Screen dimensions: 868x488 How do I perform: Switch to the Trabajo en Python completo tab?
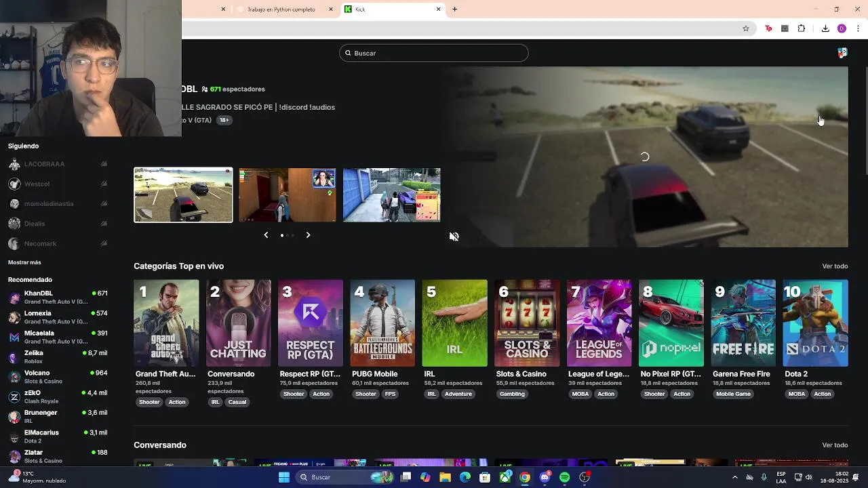pyautogui.click(x=281, y=9)
